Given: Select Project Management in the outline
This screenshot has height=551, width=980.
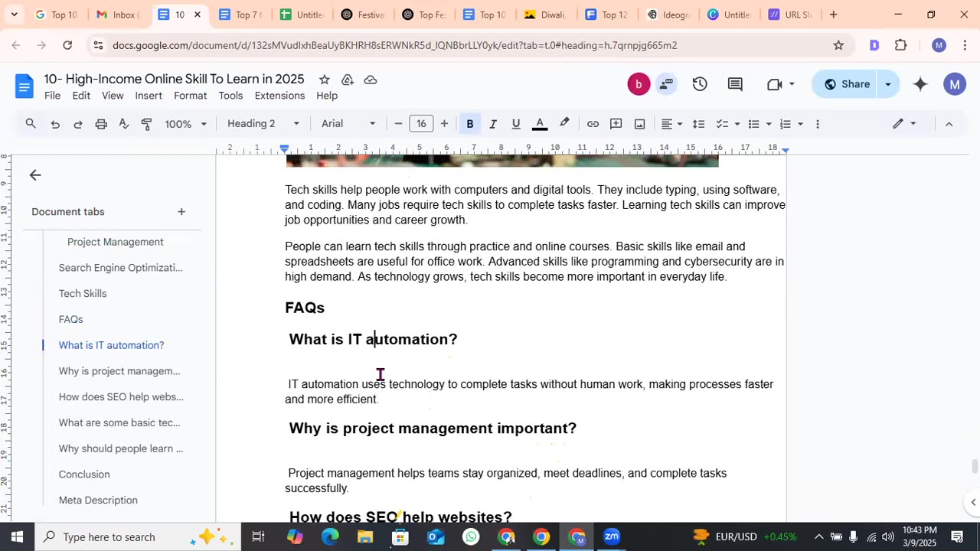Looking at the screenshot, I should tap(116, 242).
